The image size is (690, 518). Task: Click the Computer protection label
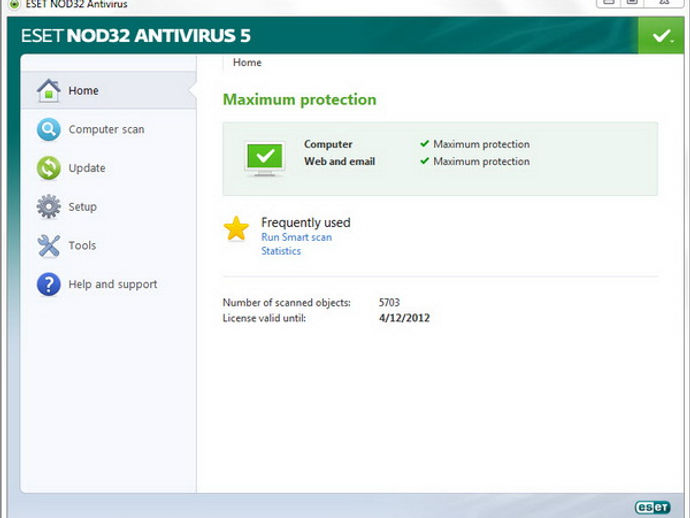tap(328, 144)
